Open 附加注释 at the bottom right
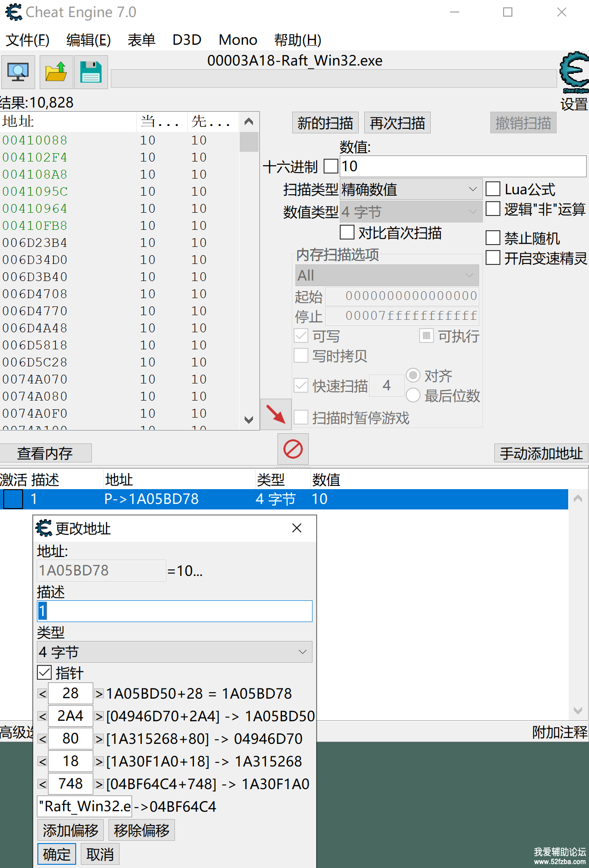This screenshot has width=589, height=868. coord(559,732)
